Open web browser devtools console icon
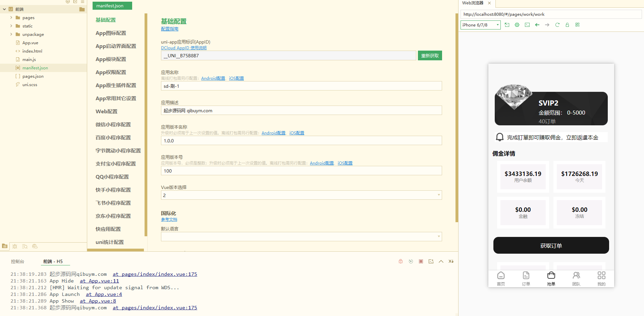Screen dimensions: 644x316 tap(527, 25)
